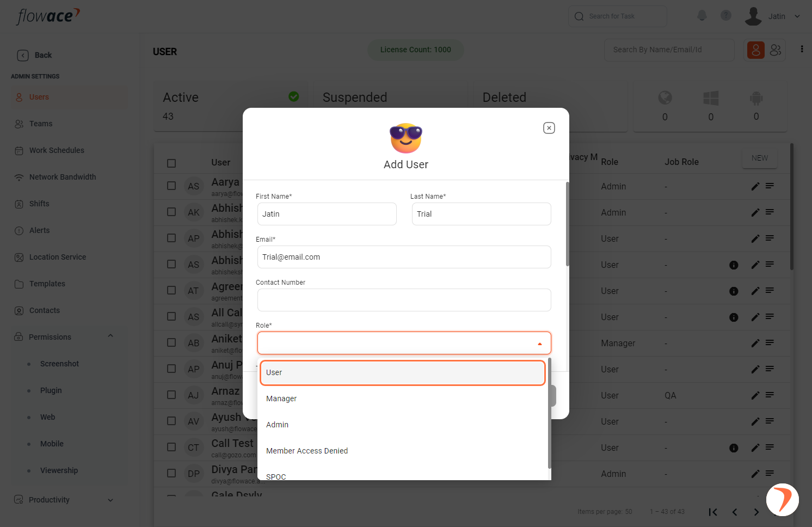This screenshot has height=527, width=812.
Task: Close the Add User dialog
Action: [x=549, y=128]
